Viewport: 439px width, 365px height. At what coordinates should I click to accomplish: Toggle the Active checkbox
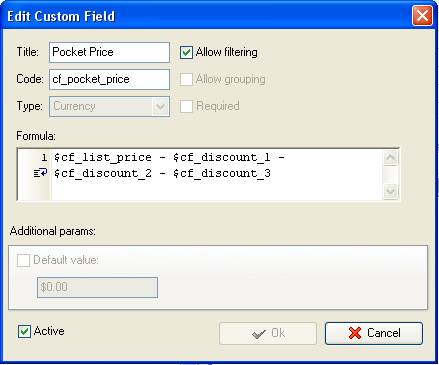point(24,331)
